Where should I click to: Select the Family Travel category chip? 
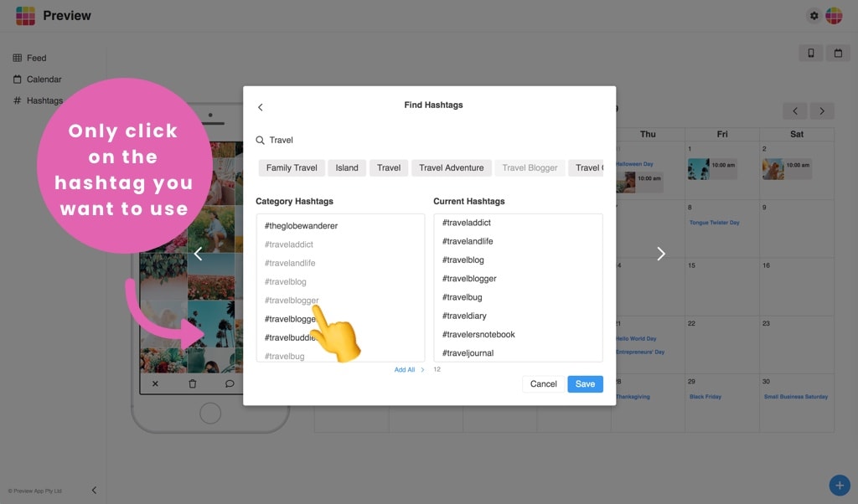pyautogui.click(x=292, y=167)
